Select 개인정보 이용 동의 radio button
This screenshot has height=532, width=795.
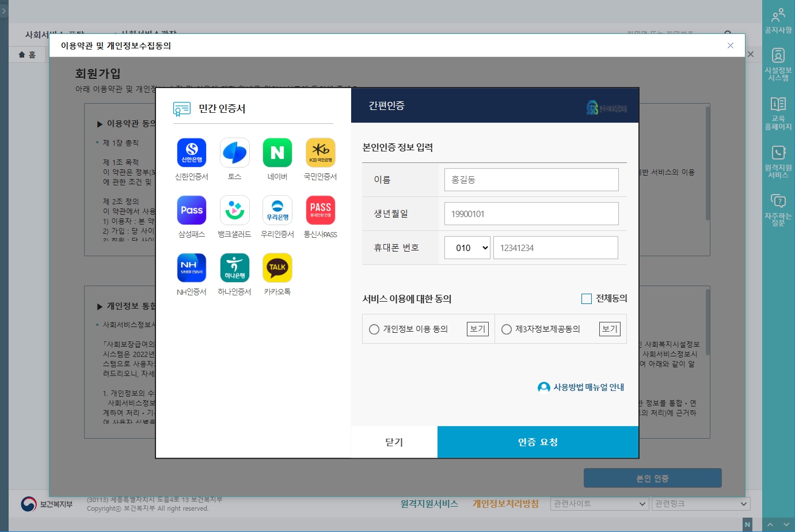[x=374, y=329]
